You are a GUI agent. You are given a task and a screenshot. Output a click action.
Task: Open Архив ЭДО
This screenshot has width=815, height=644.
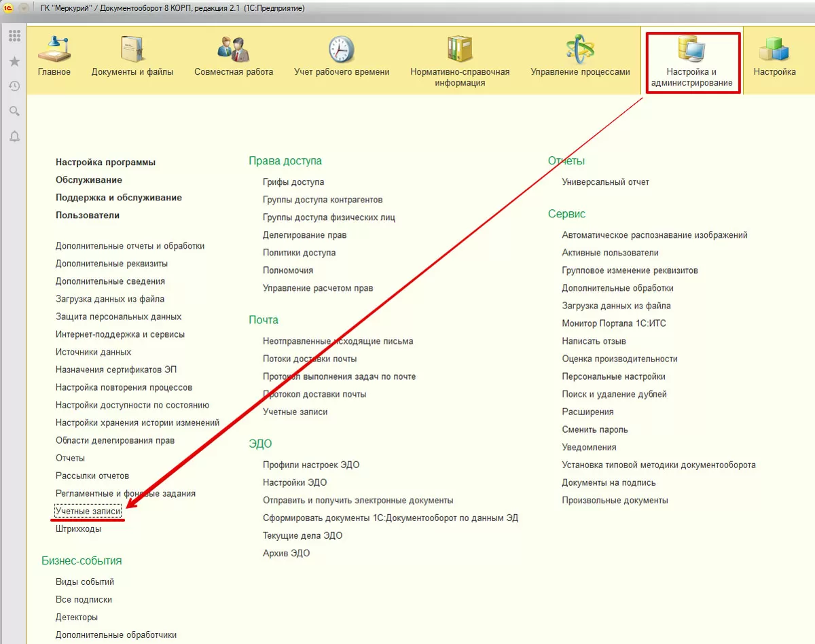tap(287, 553)
